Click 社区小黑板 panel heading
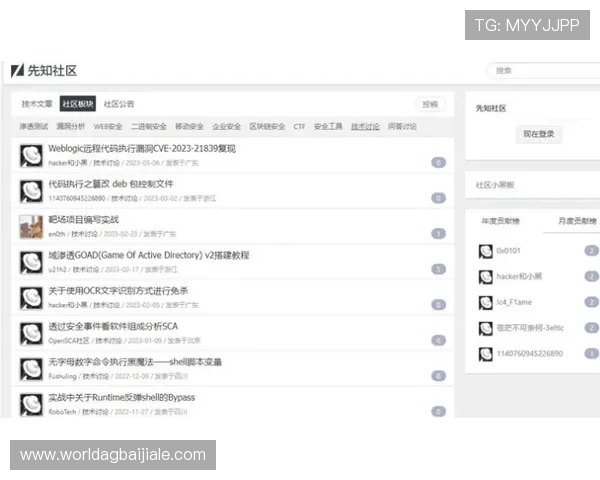Screen dimensions: 600x480 (495, 185)
